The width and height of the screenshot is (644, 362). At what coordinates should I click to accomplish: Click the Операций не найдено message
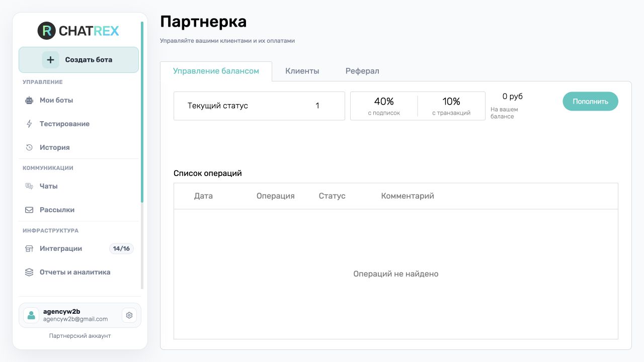point(396,274)
